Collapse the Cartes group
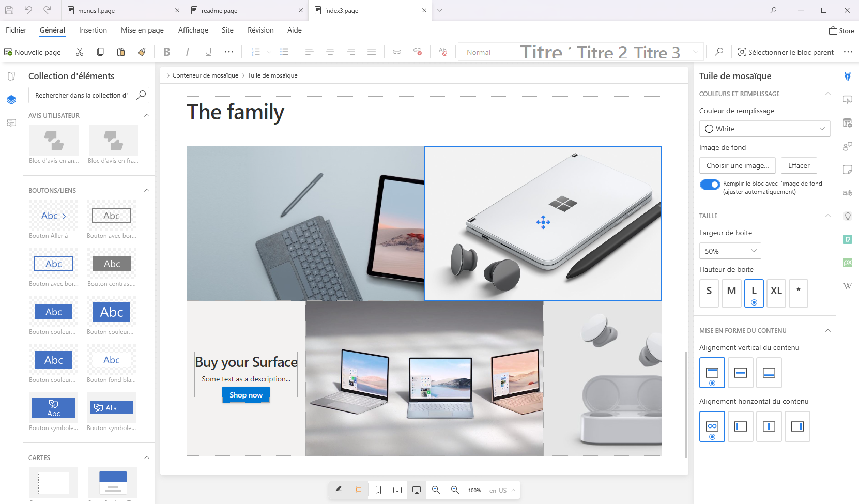Viewport: 859px width, 504px height. 146,457
